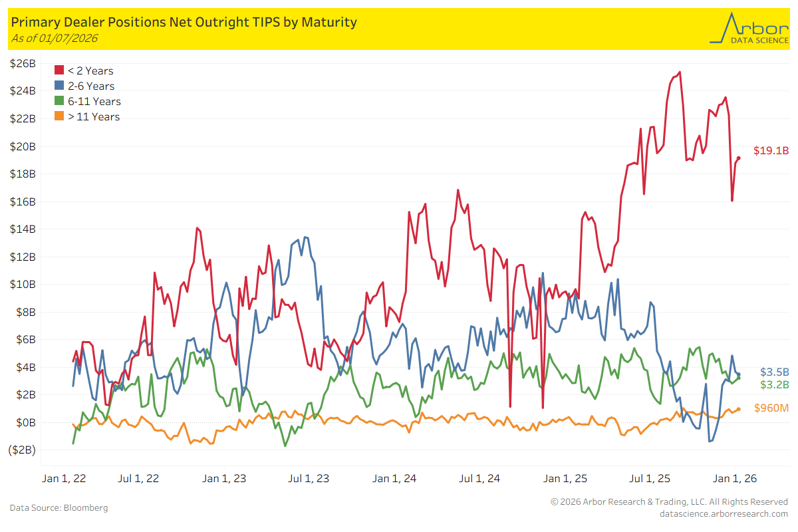Click the Arbor Data Science logo
The height and width of the screenshot is (532, 798).
(x=747, y=29)
